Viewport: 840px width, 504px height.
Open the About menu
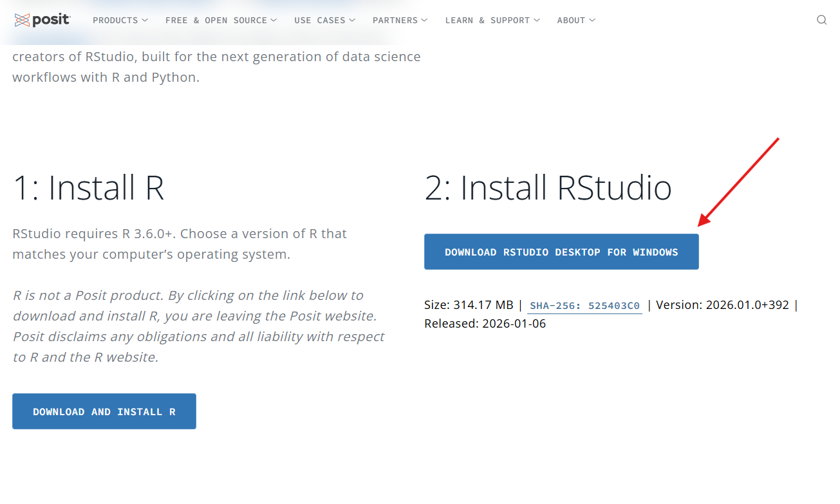(x=577, y=21)
